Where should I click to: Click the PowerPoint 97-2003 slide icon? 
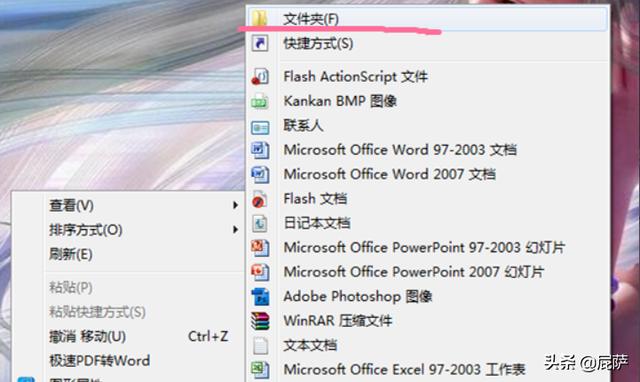tap(260, 248)
